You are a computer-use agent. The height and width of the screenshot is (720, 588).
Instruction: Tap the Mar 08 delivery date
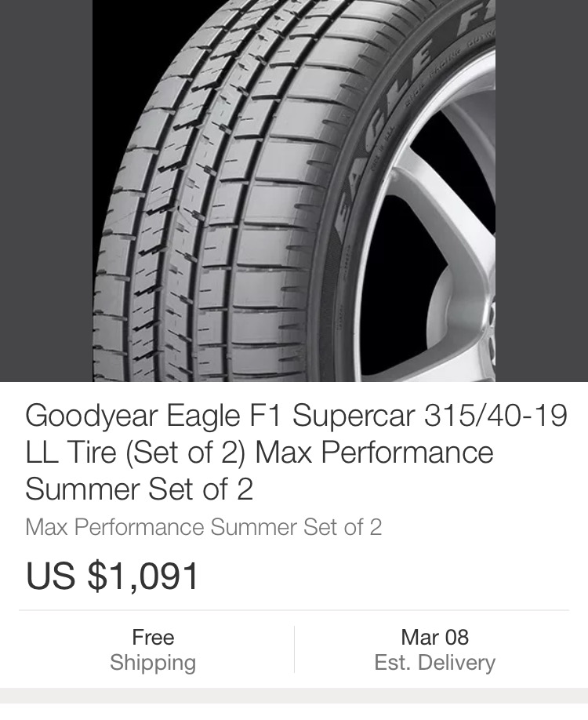434,637
